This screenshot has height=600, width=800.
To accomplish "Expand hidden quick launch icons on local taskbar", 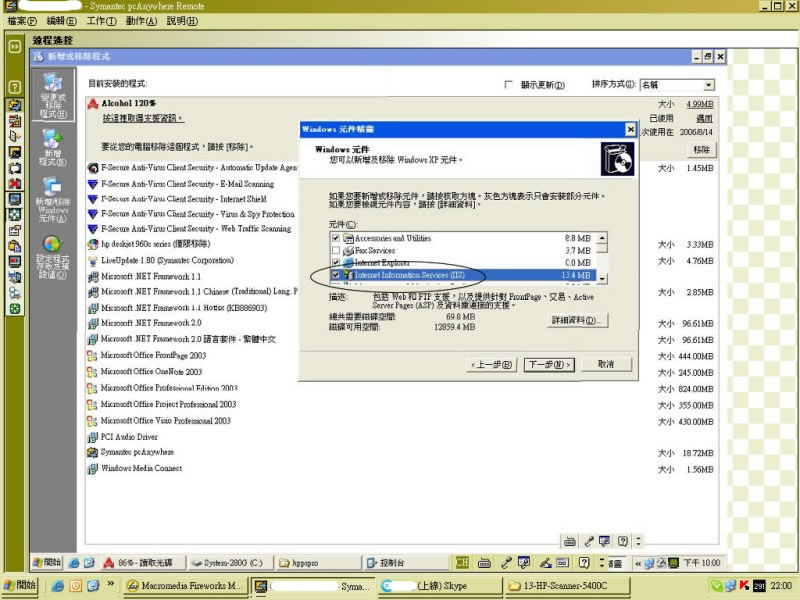I will point(110,584).
